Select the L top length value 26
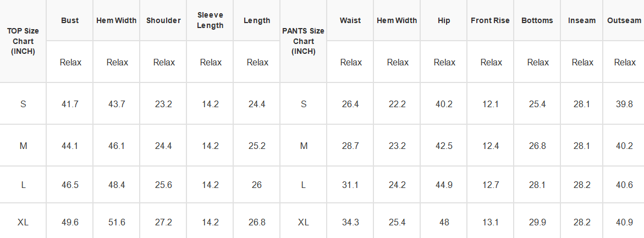 [x=257, y=185]
